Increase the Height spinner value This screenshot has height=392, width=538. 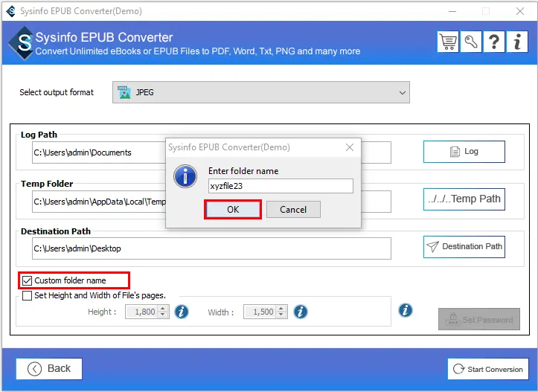(163, 309)
